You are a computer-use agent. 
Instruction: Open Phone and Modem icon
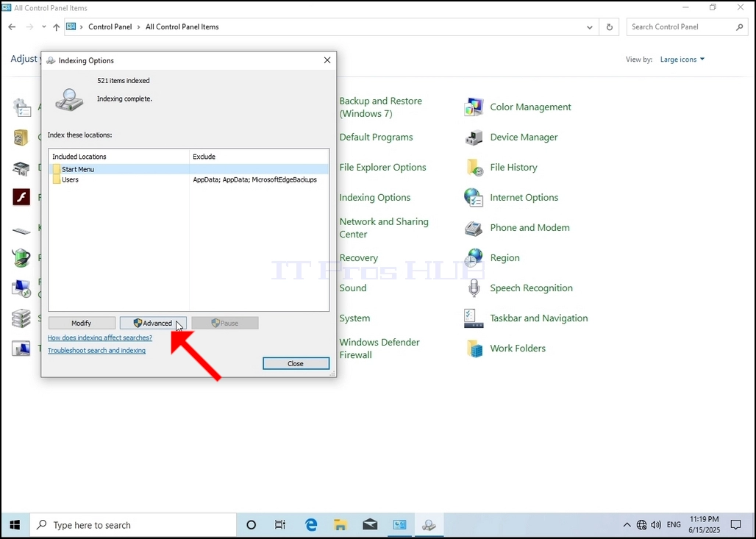point(474,227)
